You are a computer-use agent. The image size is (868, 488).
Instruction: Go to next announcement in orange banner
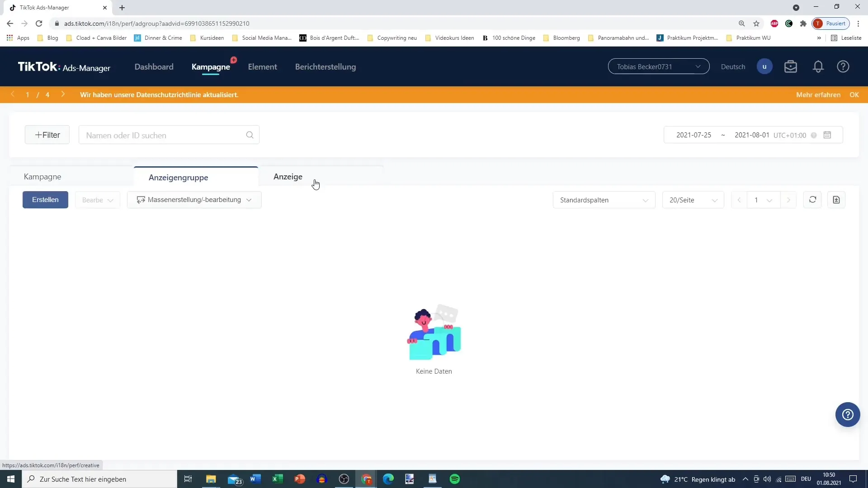click(63, 94)
